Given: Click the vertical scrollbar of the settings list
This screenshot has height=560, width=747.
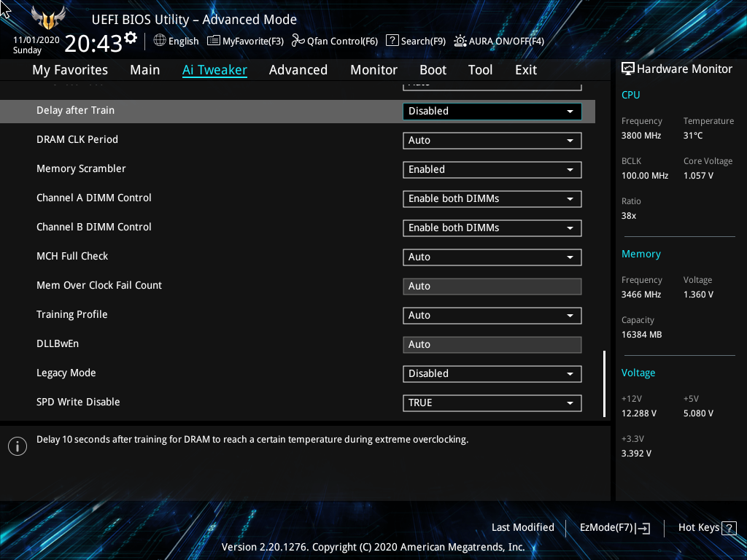Looking at the screenshot, I should pos(604,383).
